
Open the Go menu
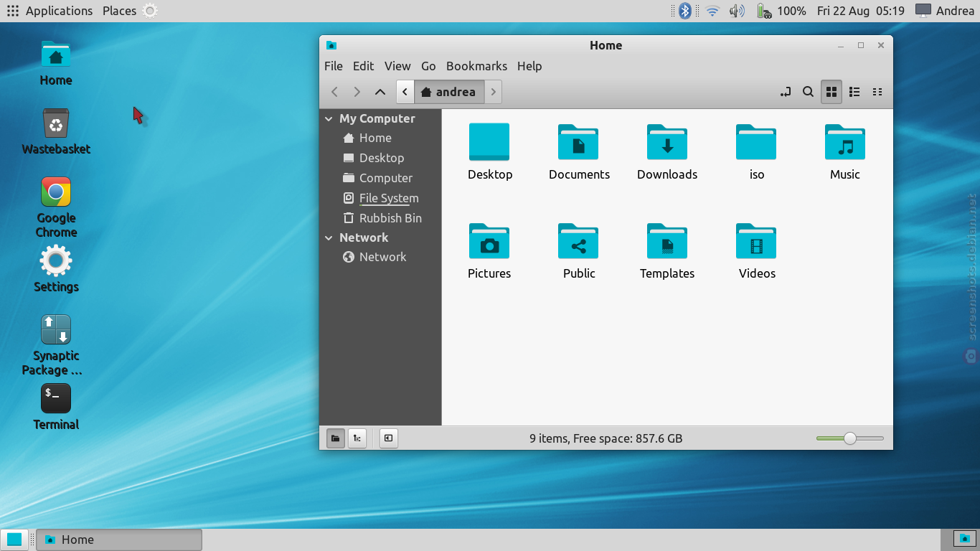(x=428, y=66)
